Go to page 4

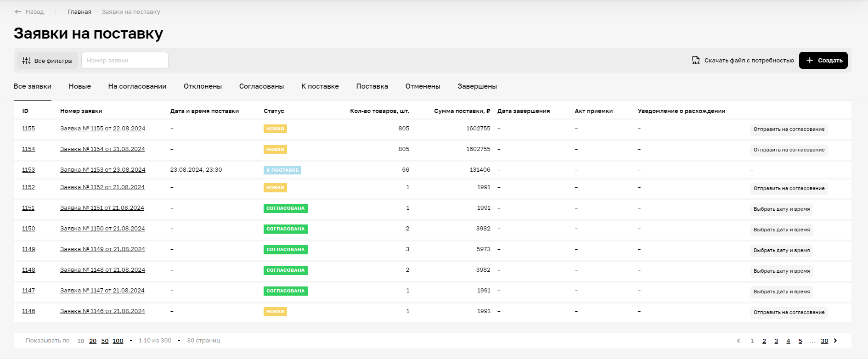coord(788,341)
